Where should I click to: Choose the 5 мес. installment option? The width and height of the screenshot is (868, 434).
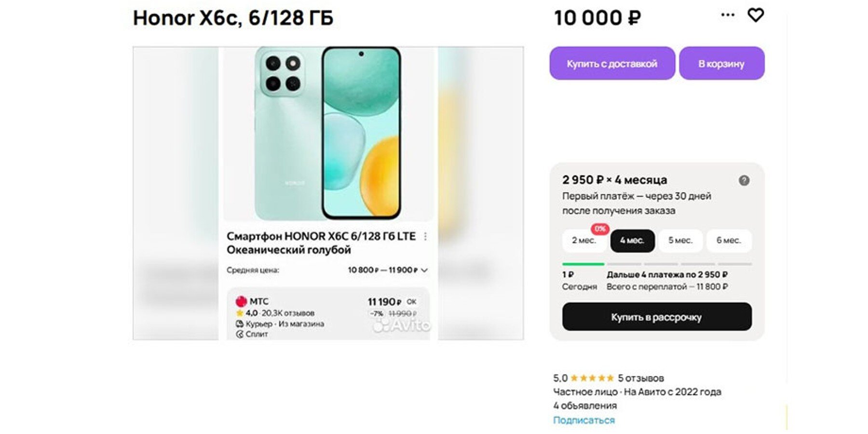coord(680,241)
